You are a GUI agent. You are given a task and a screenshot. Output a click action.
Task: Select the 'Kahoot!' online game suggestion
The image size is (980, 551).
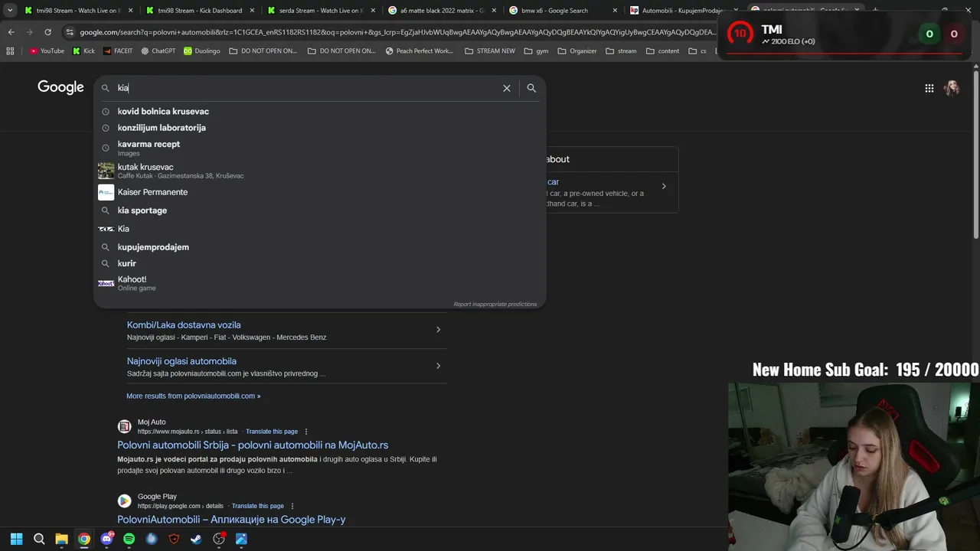point(320,283)
